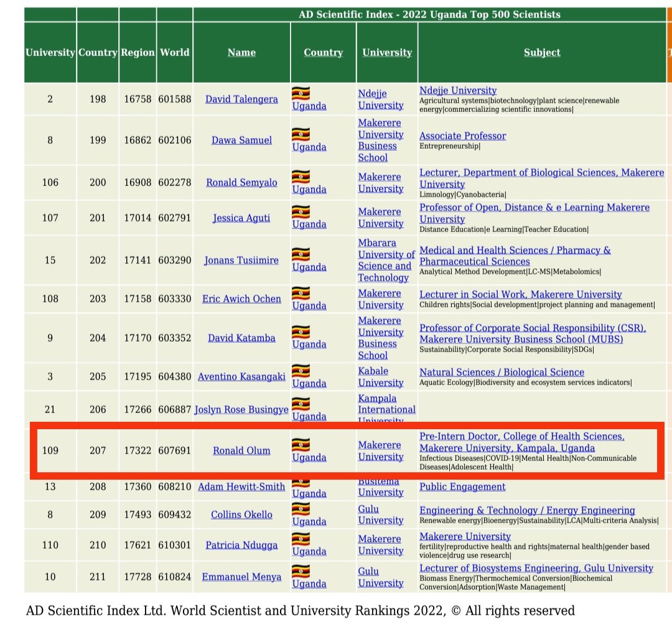672x637 pixels.
Task: Click the Uganda flag in David Talengera's row
Action: tap(301, 93)
